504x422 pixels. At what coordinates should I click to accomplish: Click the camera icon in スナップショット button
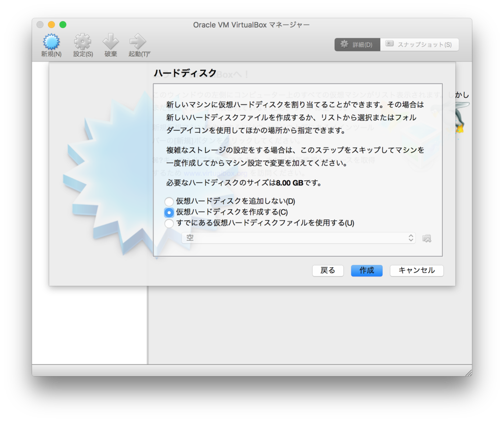pyautogui.click(x=389, y=44)
